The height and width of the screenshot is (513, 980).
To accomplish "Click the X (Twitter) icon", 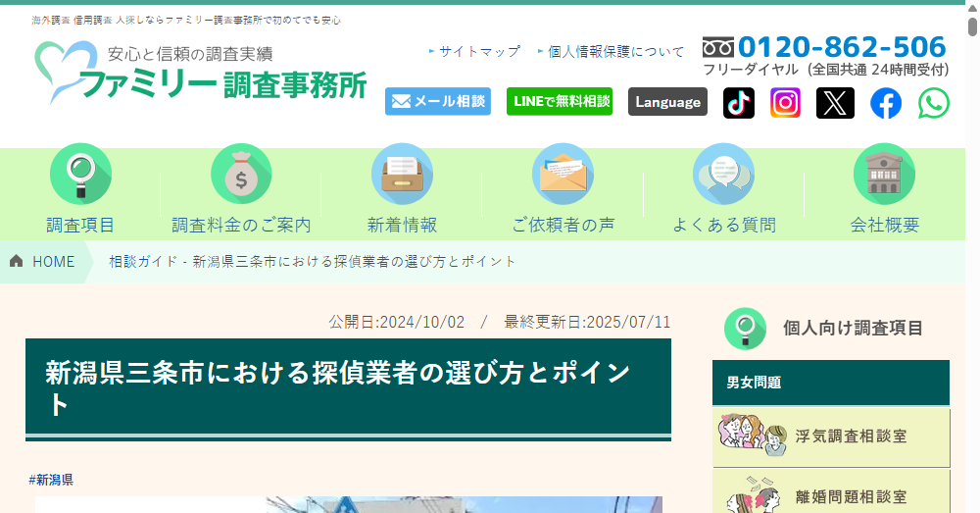I will click(835, 103).
